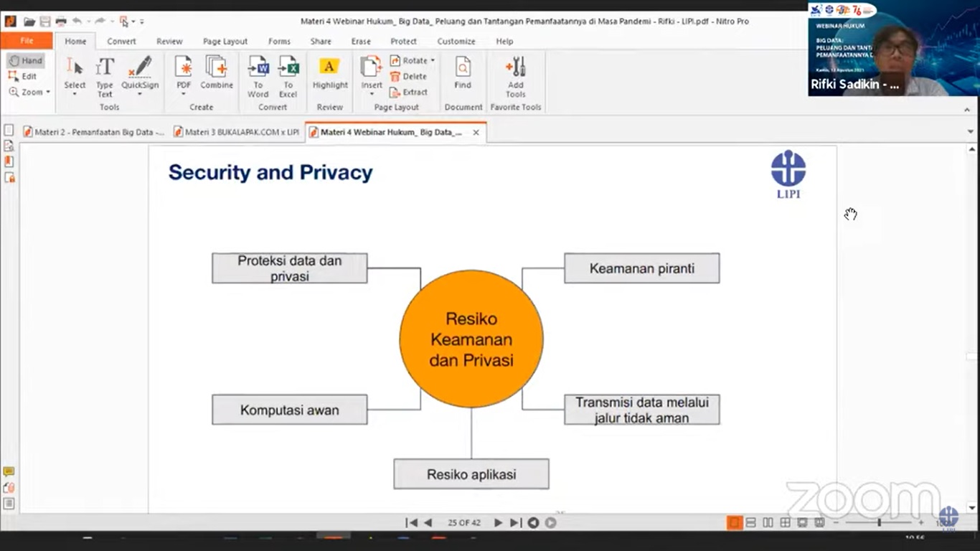This screenshot has height=551, width=980.
Task: Expand the PDF create dropdown
Action: (x=184, y=94)
